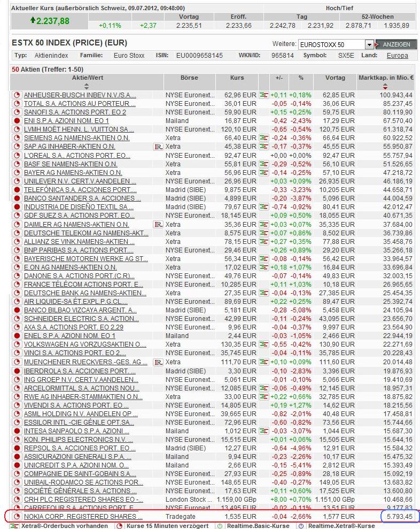This screenshot has width=420, height=529.
Task: Click the Börse column header
Action: point(189,78)
